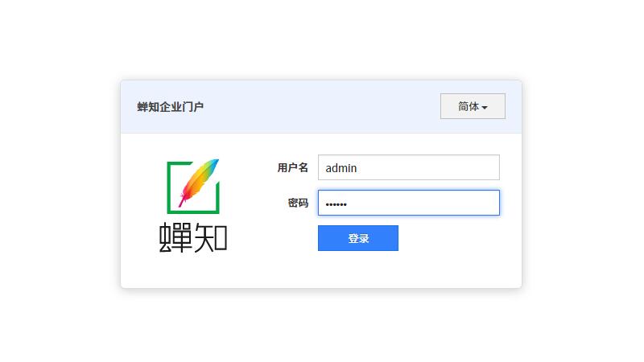
Task: Click the empty white area below the 登录 button
Action: [358, 270]
